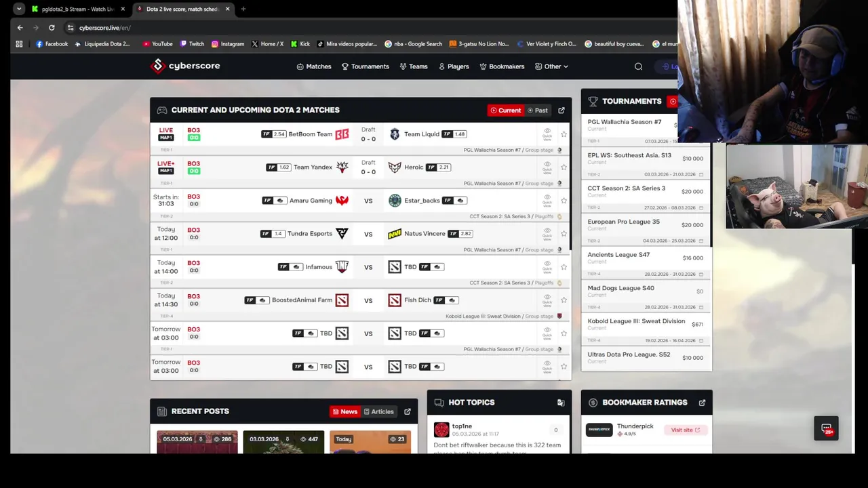868x488 pixels.
Task: Expand the Other navigation dropdown
Action: click(551, 66)
